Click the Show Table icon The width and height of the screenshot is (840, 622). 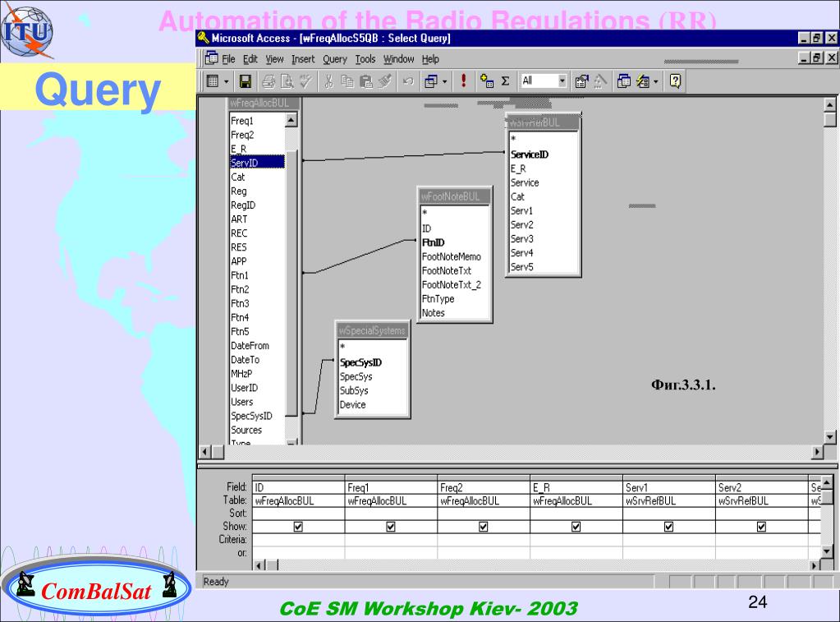(486, 81)
